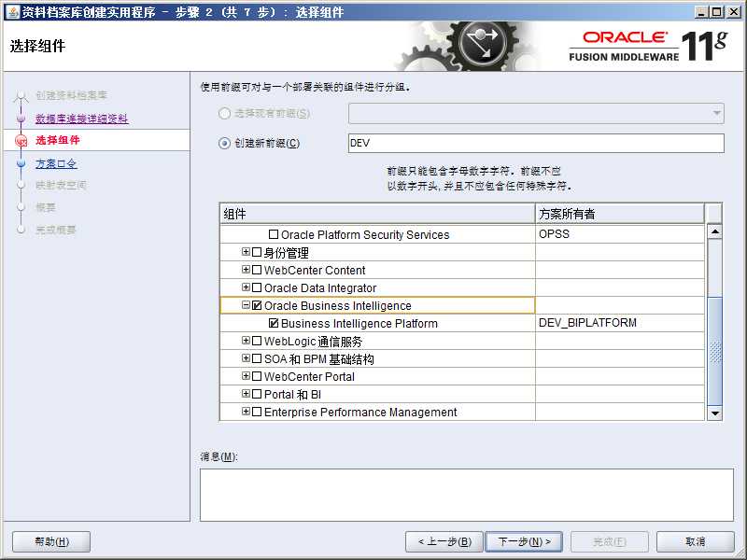Select the Oracle Data Integrator row label

click(x=320, y=288)
